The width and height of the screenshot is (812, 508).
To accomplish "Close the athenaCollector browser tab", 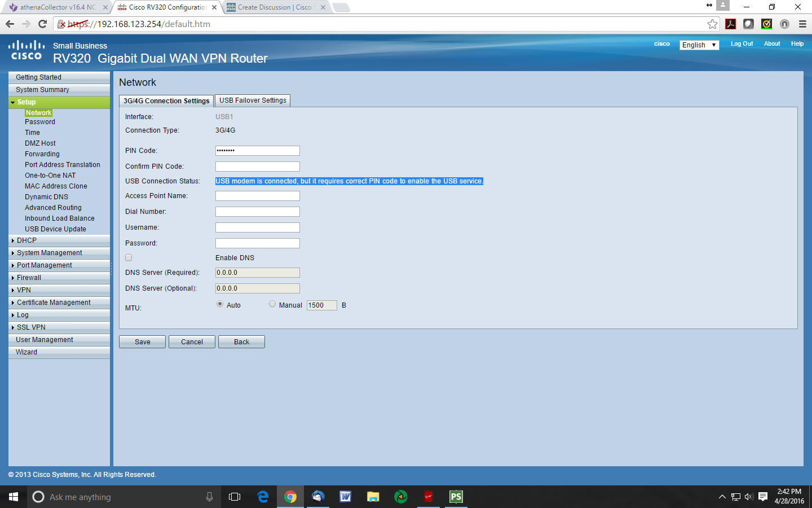I will (x=105, y=7).
